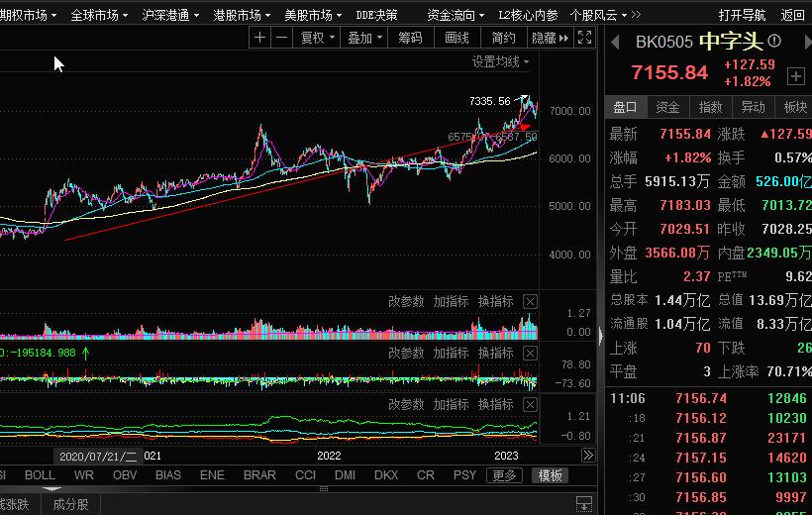812x515 pixels.
Task: Click the 7335.56 high price label
Action: click(x=490, y=101)
